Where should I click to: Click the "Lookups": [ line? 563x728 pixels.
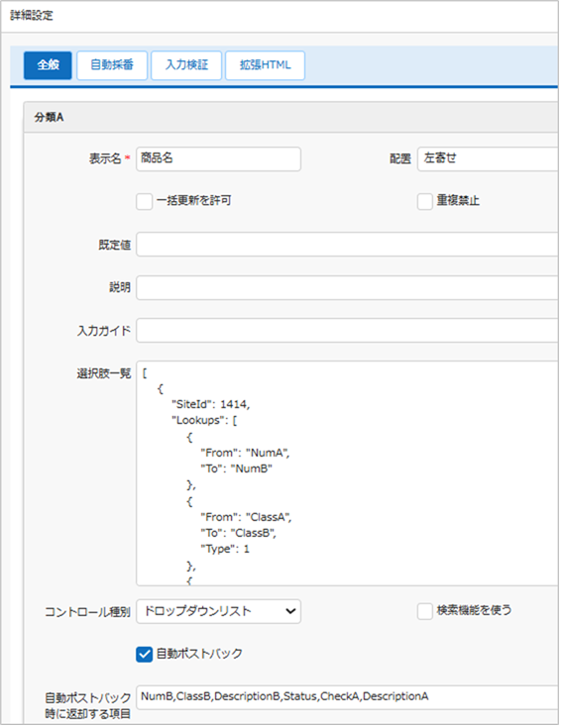pos(204,421)
